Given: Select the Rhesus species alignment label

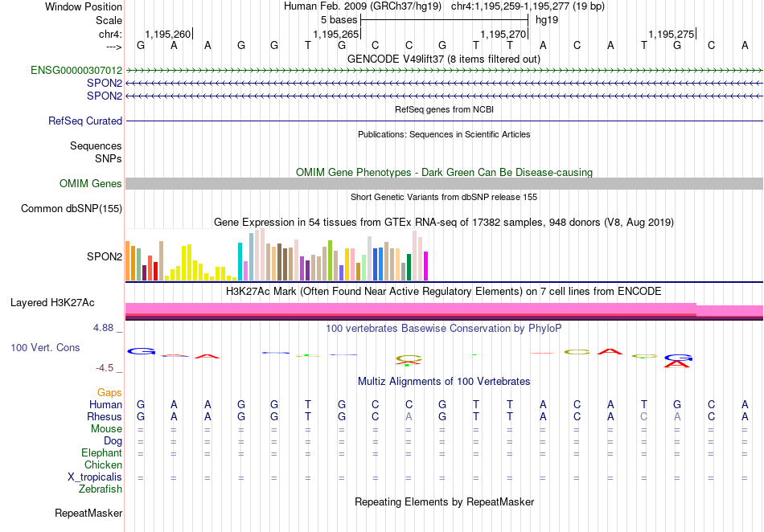Looking at the screenshot, I should coord(105,416).
